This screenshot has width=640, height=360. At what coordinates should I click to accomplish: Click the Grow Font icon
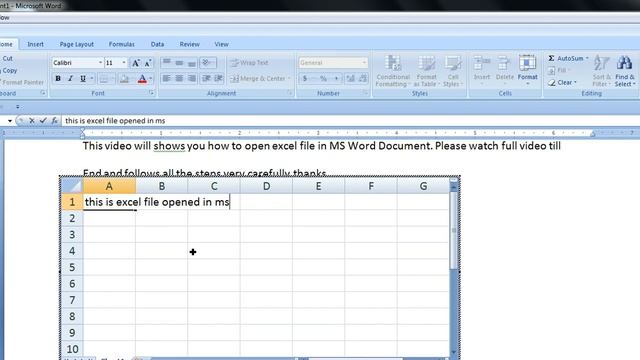tap(135, 63)
